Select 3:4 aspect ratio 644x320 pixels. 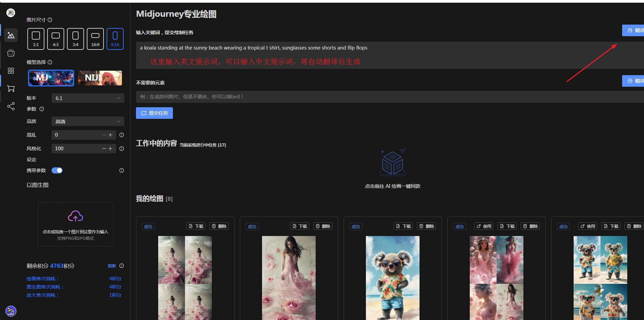pos(76,39)
